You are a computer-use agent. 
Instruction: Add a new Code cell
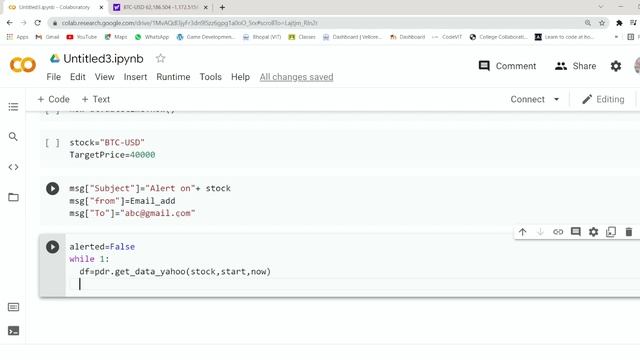click(53, 99)
